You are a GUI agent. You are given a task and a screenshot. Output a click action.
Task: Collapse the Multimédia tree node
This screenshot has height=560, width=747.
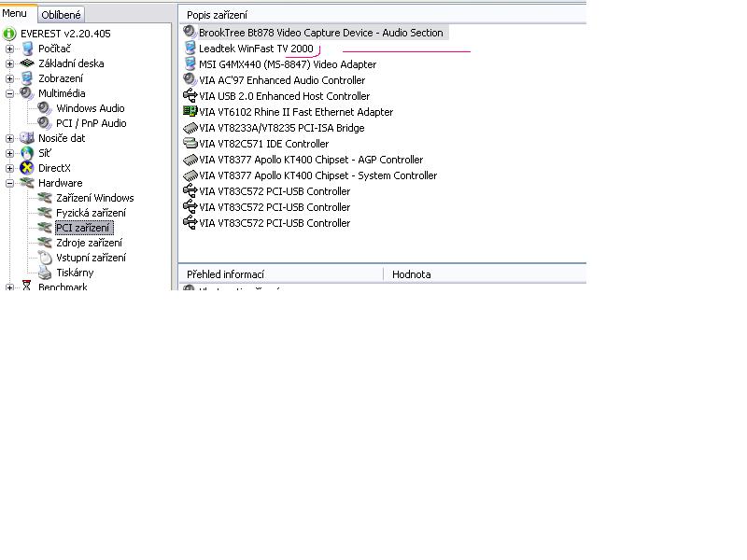9,93
